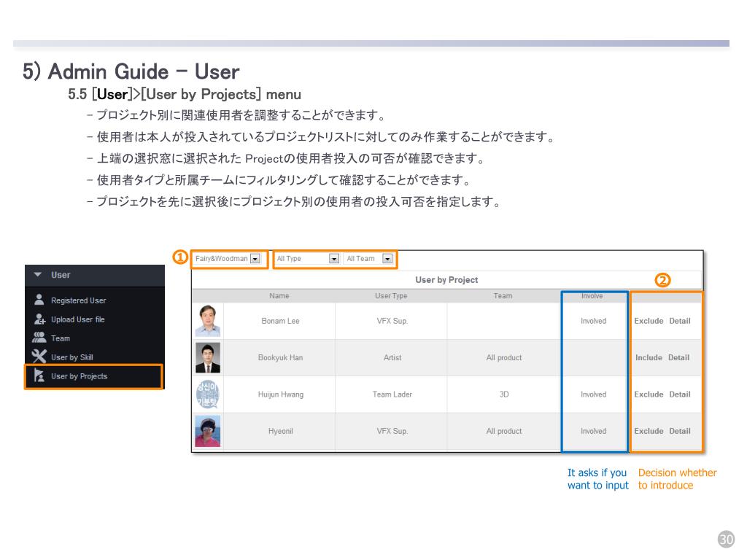
Task: Click Huijun Hwang's Involved status
Action: pyautogui.click(x=593, y=394)
